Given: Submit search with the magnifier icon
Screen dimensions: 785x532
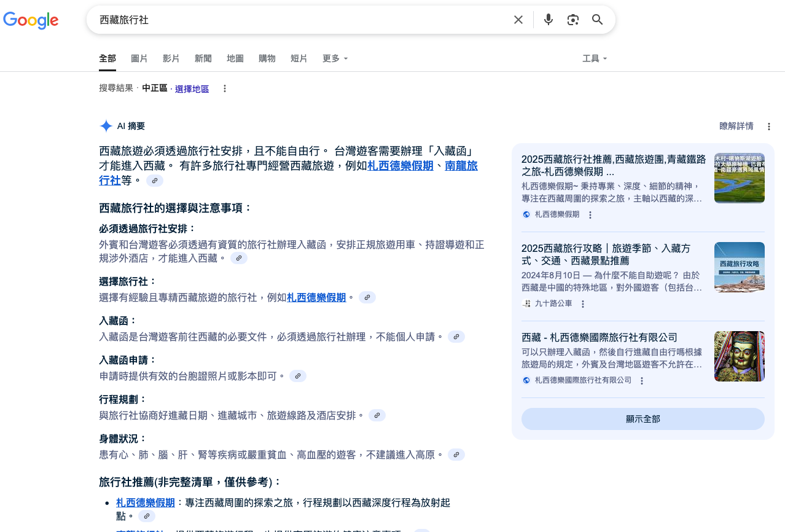Looking at the screenshot, I should 598,20.
